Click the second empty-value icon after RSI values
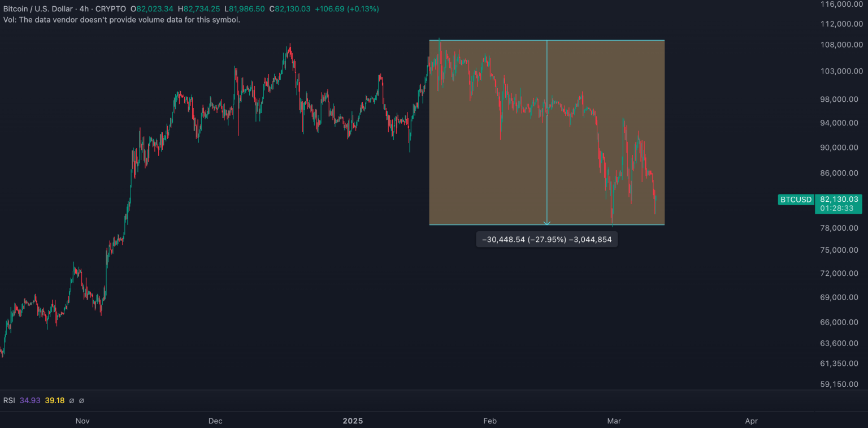The image size is (868, 428). (x=81, y=400)
